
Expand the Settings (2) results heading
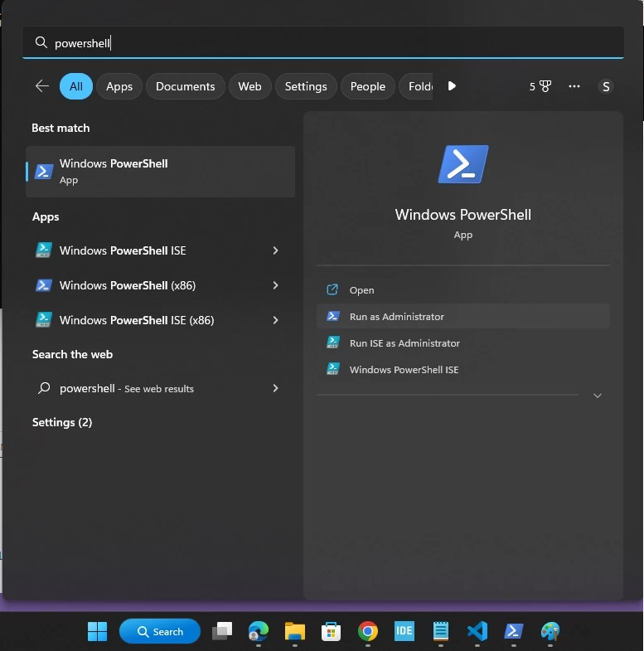pos(62,422)
